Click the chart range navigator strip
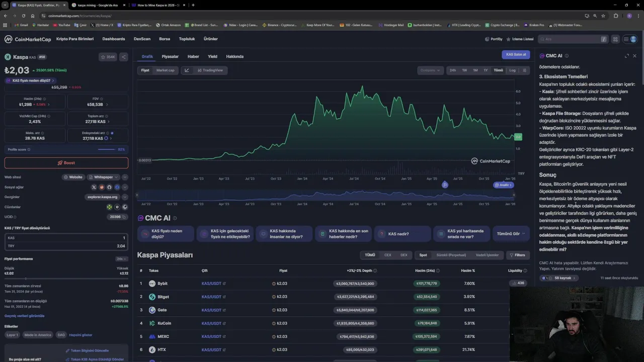 click(x=325, y=195)
